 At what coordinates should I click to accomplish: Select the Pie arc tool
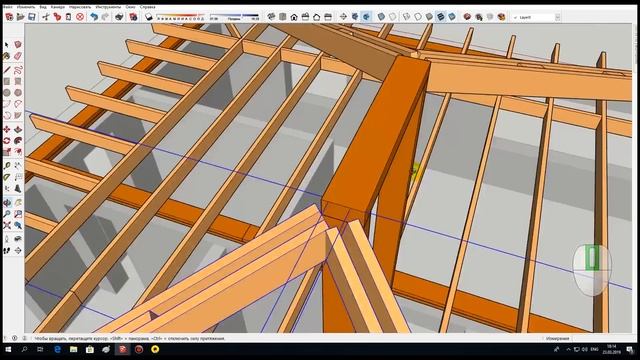click(x=18, y=116)
